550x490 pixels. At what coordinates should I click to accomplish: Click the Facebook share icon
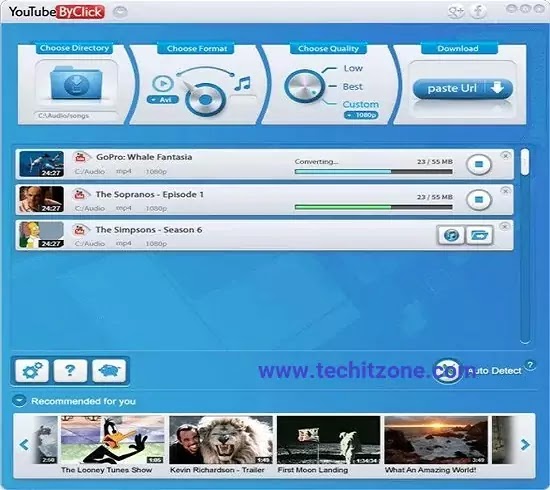(x=478, y=12)
